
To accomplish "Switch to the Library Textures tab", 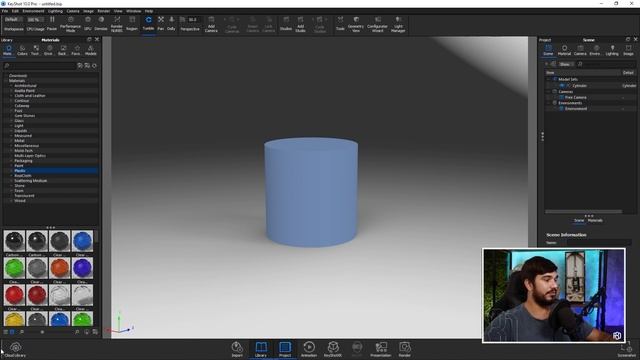I will (35, 51).
